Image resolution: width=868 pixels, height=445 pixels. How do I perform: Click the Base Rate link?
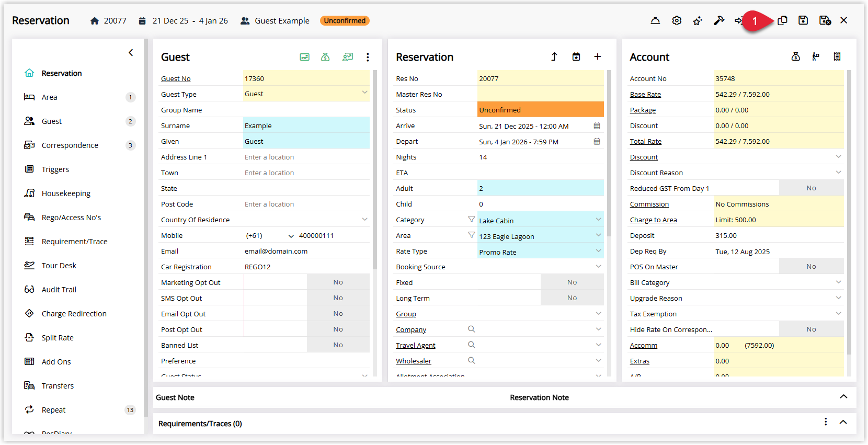click(x=645, y=95)
